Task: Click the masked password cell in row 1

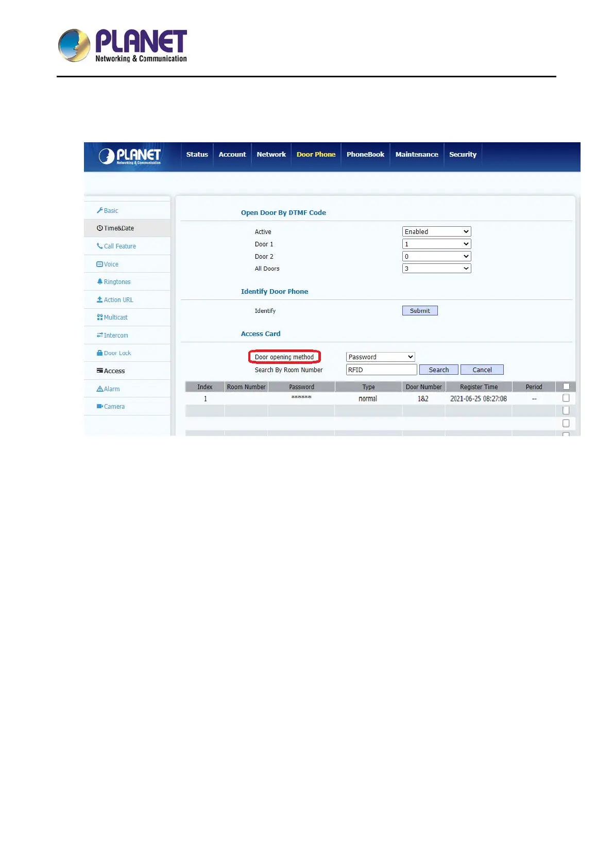Action: point(301,397)
